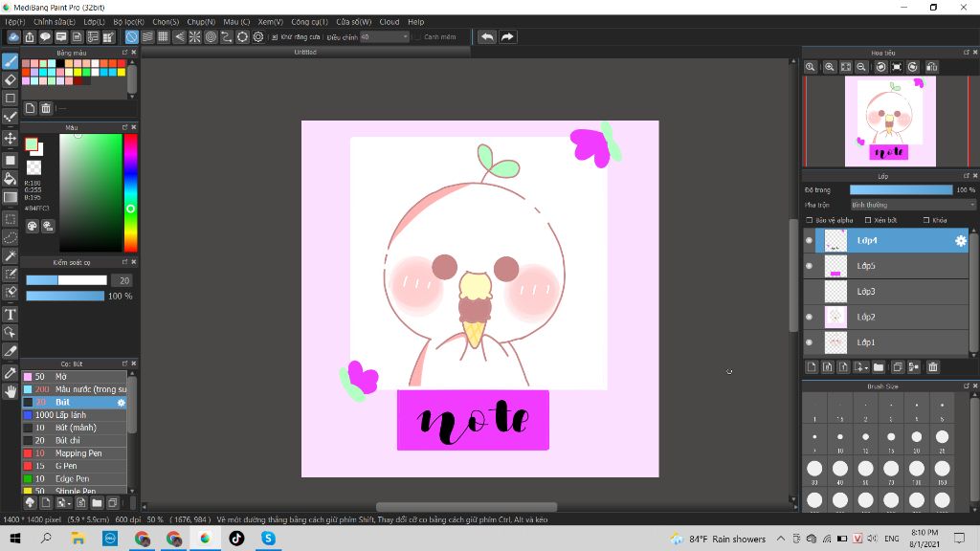The image size is (980, 551).
Task: Select the Mapping Pen brush
Action: point(75,453)
